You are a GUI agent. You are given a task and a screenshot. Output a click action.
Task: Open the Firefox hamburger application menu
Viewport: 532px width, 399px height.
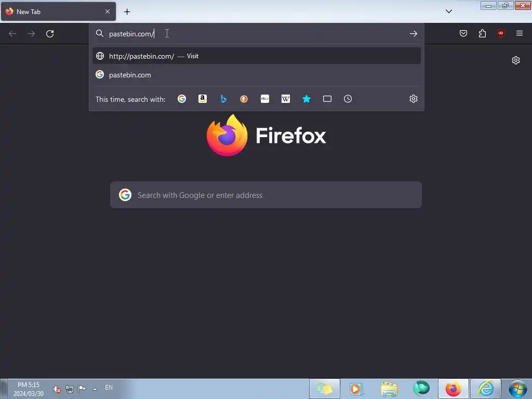[520, 33]
